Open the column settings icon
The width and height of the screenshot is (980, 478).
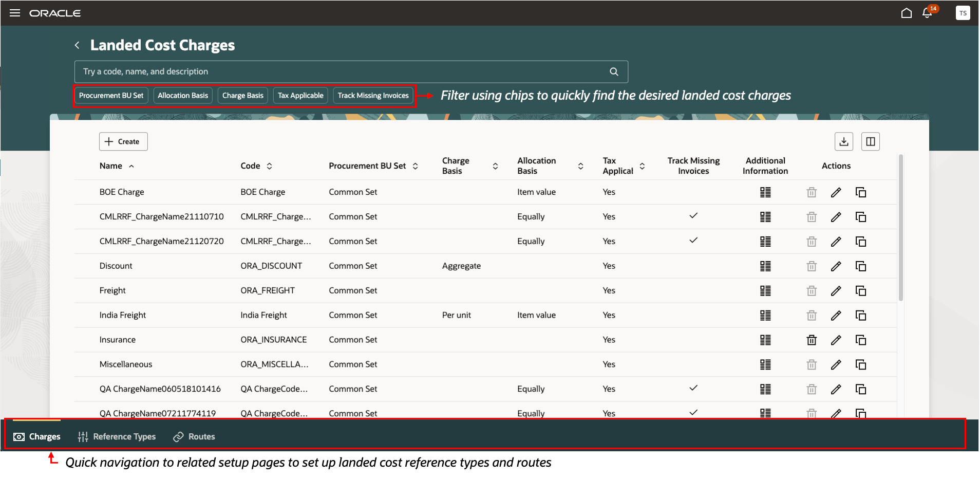click(x=871, y=141)
